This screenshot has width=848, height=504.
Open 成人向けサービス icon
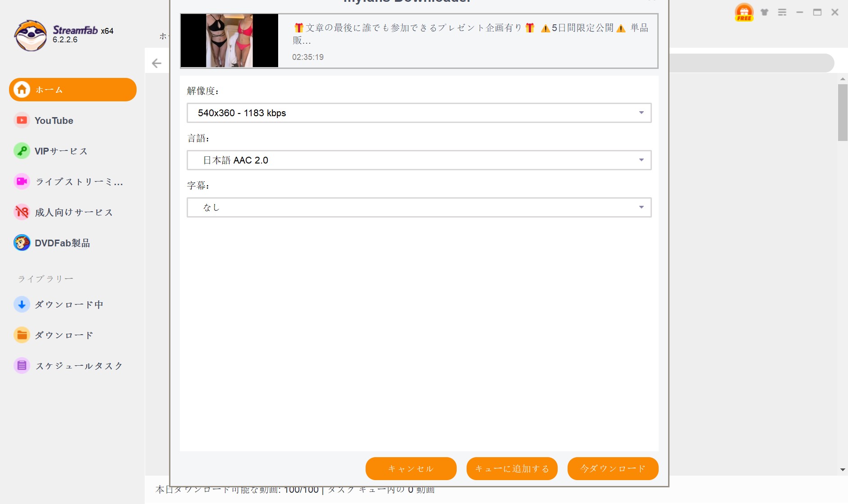click(22, 212)
